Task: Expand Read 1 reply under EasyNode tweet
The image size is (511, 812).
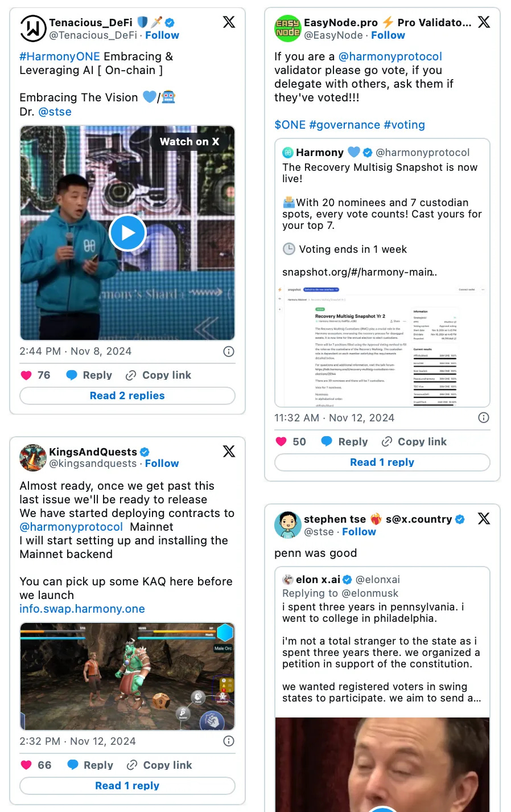Action: tap(382, 462)
